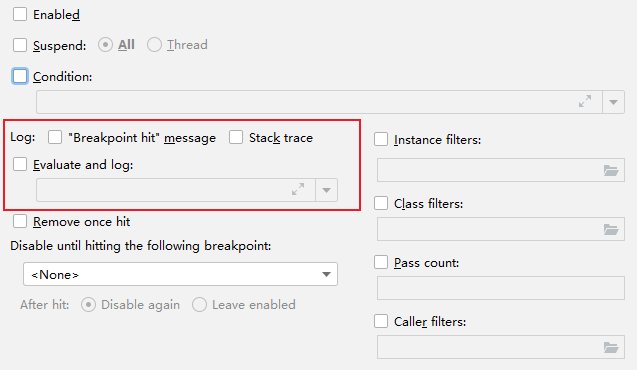Image resolution: width=637 pixels, height=370 pixels.
Task: Open Evaluate and log history dropdown
Action: (326, 190)
